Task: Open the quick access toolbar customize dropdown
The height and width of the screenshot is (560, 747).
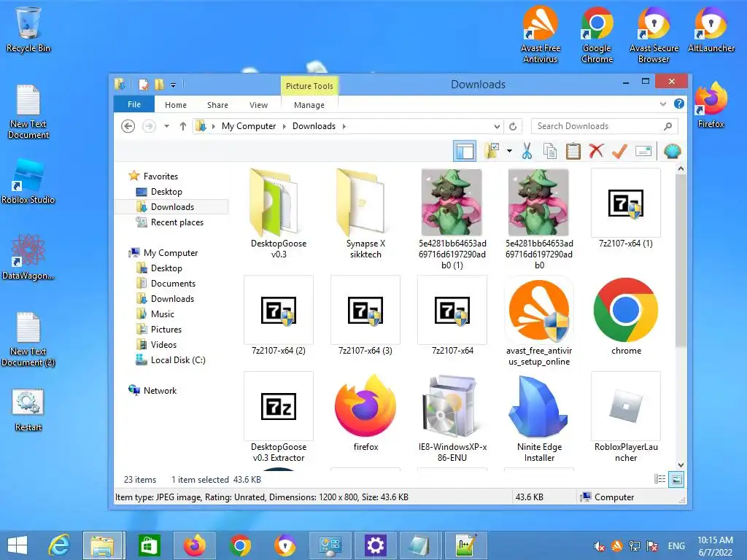Action: coord(174,85)
